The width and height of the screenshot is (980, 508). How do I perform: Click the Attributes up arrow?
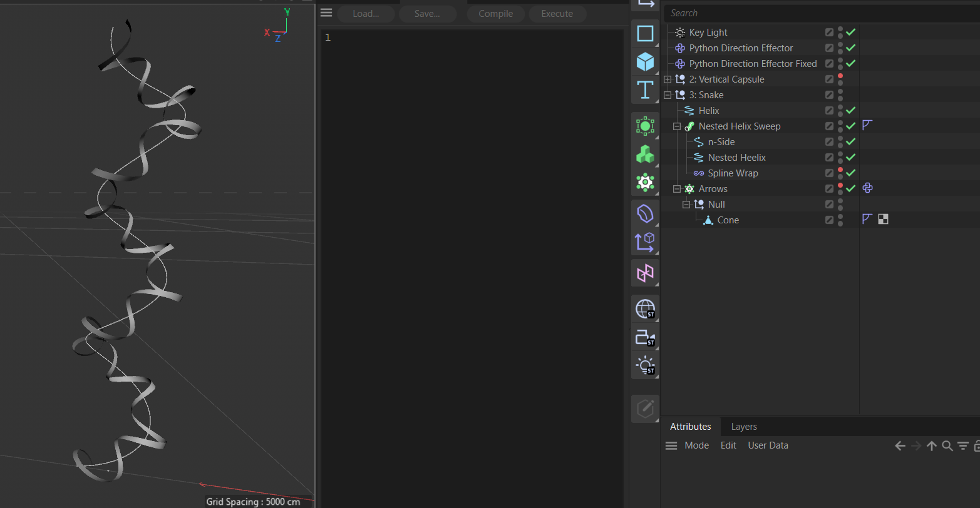tap(932, 446)
